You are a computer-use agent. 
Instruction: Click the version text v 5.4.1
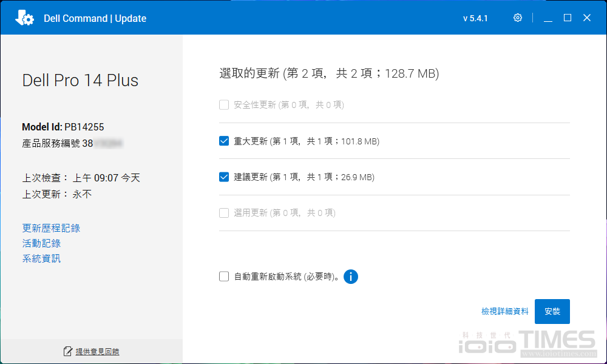pyautogui.click(x=475, y=18)
